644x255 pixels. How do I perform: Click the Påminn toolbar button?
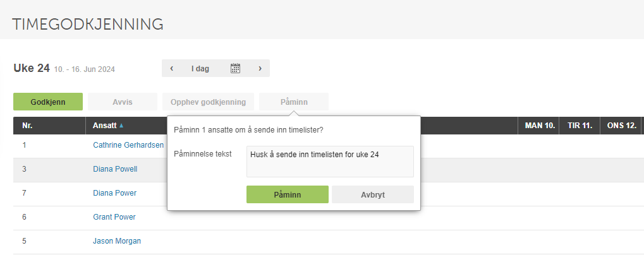[294, 102]
